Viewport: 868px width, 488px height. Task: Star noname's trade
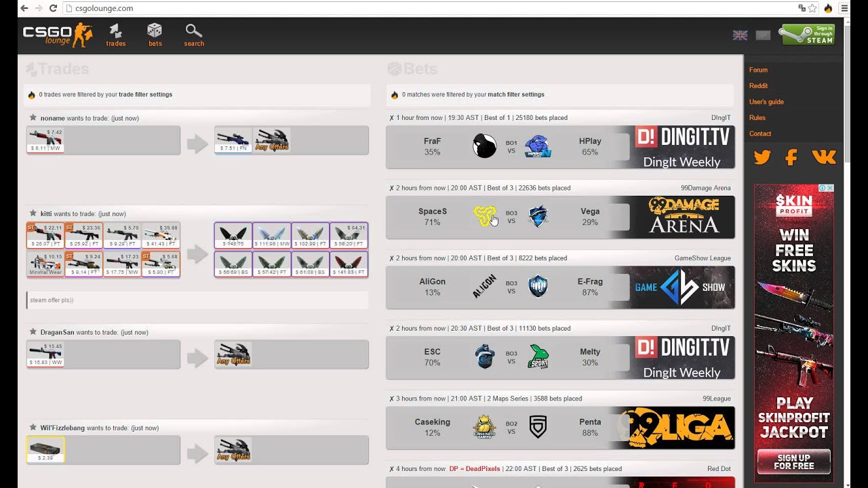[33, 118]
